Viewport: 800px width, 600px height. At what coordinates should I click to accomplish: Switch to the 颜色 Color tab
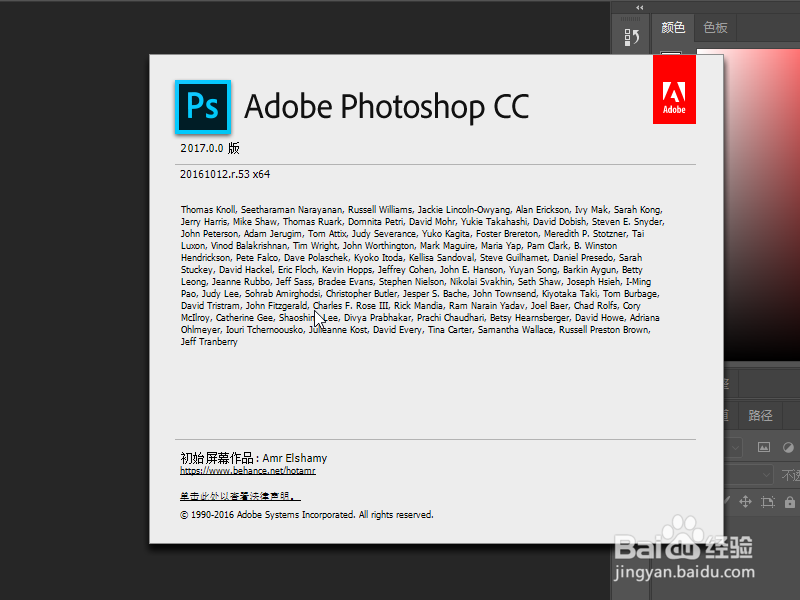672,27
